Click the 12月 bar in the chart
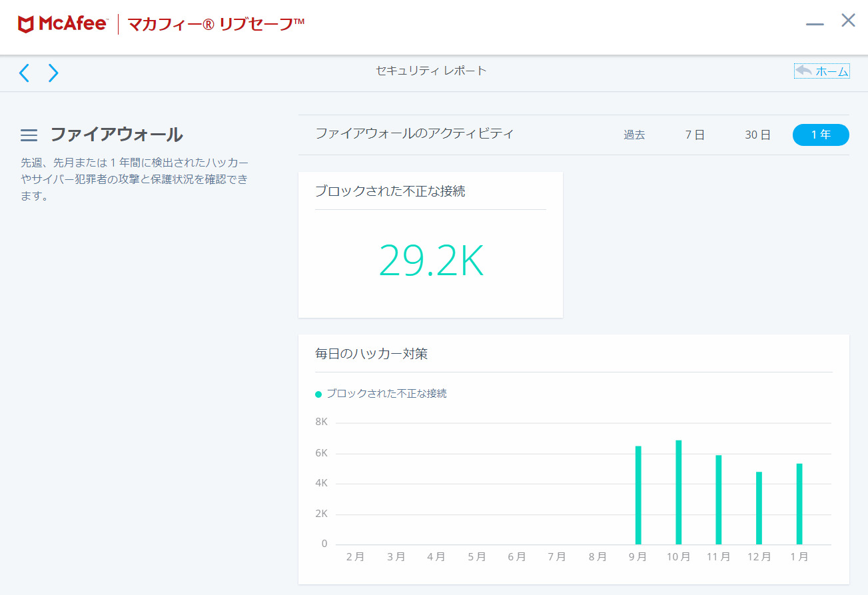Screen dimensions: 868x595 coord(759,508)
